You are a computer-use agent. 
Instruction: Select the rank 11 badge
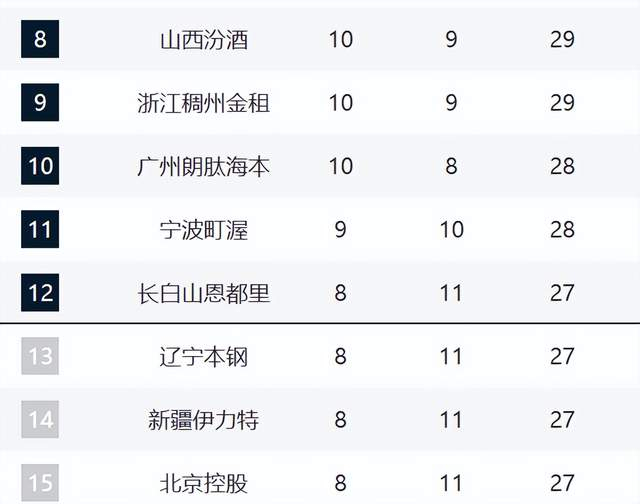(40, 230)
